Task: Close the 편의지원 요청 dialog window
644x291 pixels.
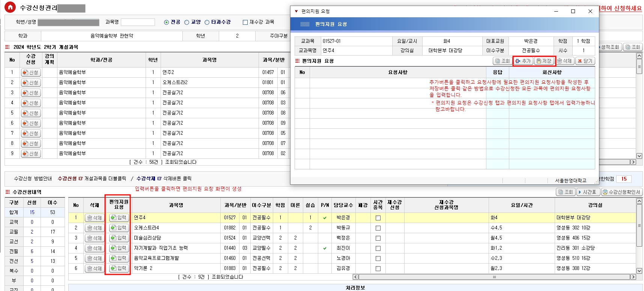Action: [x=590, y=11]
